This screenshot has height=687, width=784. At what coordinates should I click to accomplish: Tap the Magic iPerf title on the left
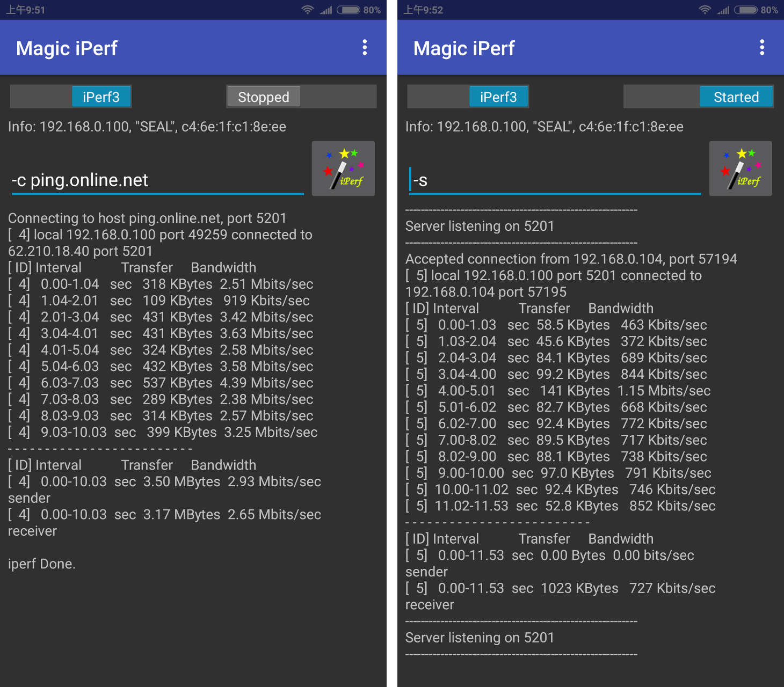[x=67, y=48]
